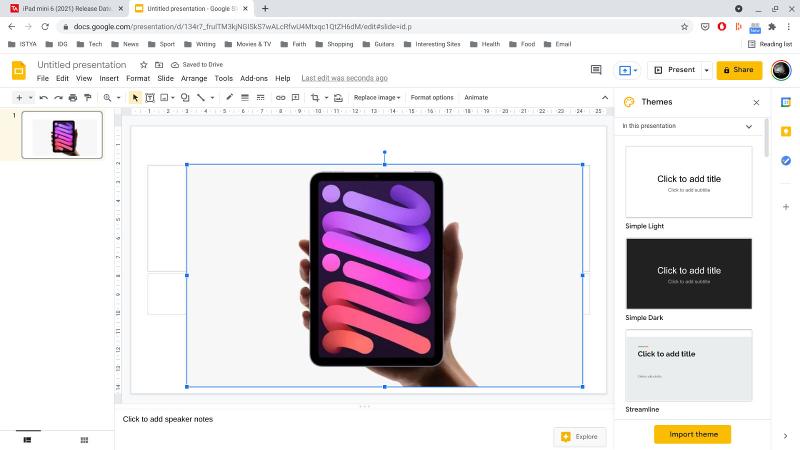This screenshot has height=450, width=800.
Task: Show the side panel arrow
Action: click(785, 436)
